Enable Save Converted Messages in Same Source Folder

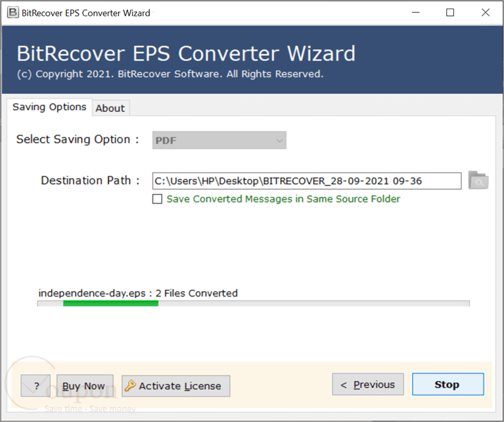click(157, 199)
